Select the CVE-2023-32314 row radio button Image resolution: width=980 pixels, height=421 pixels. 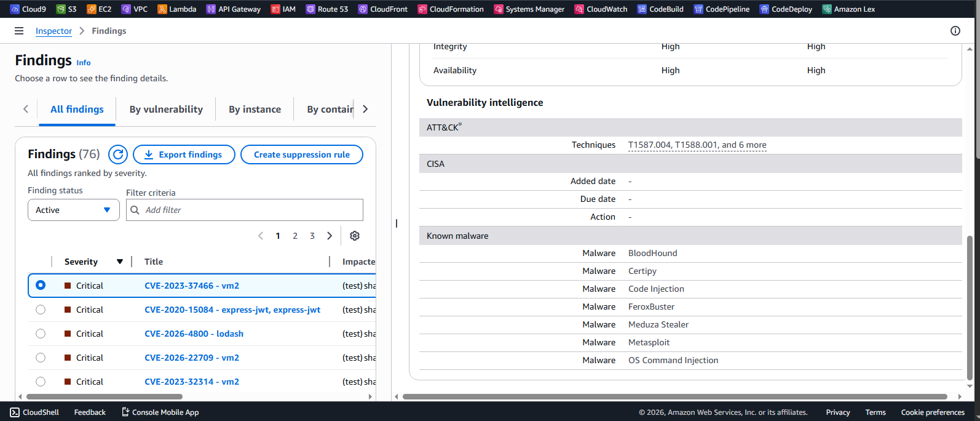pyautogui.click(x=41, y=382)
